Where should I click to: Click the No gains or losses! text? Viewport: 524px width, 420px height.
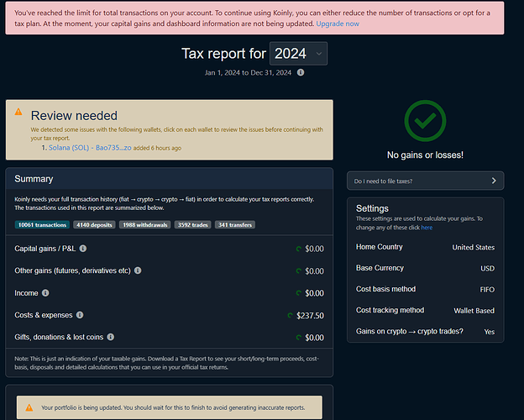point(425,155)
